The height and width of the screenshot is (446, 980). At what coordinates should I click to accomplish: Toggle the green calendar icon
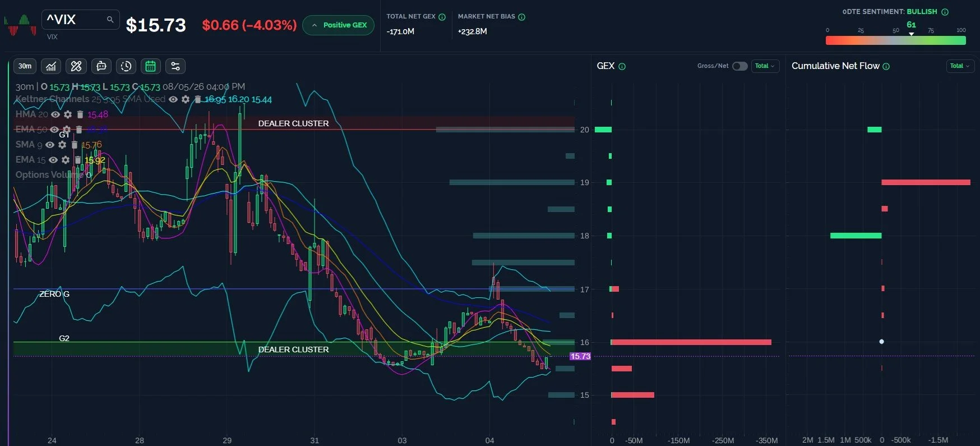(151, 66)
